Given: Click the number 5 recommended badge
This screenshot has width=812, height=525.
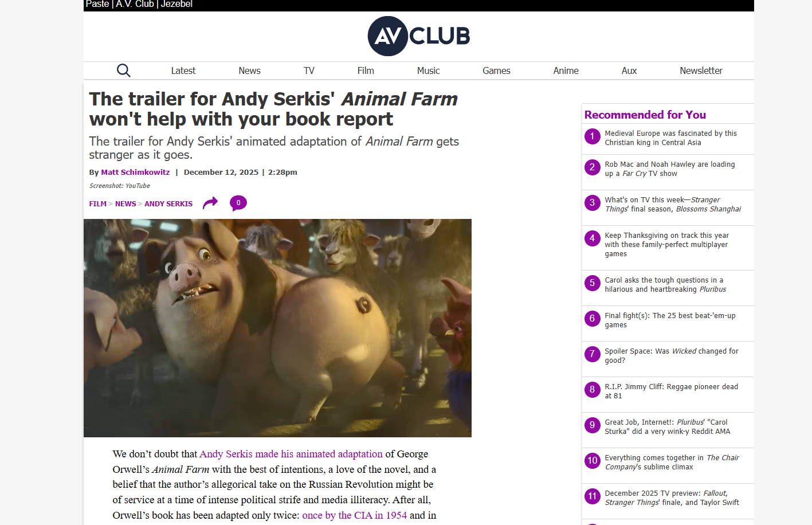Looking at the screenshot, I should tap(592, 283).
